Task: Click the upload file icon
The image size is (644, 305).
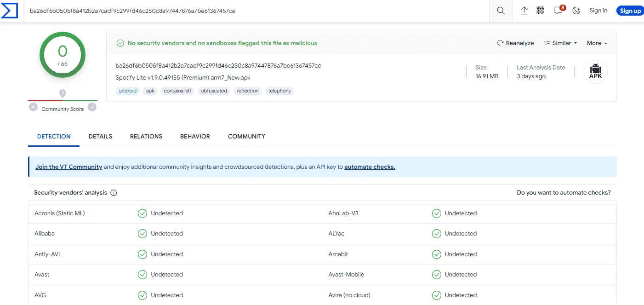Action: (x=524, y=11)
